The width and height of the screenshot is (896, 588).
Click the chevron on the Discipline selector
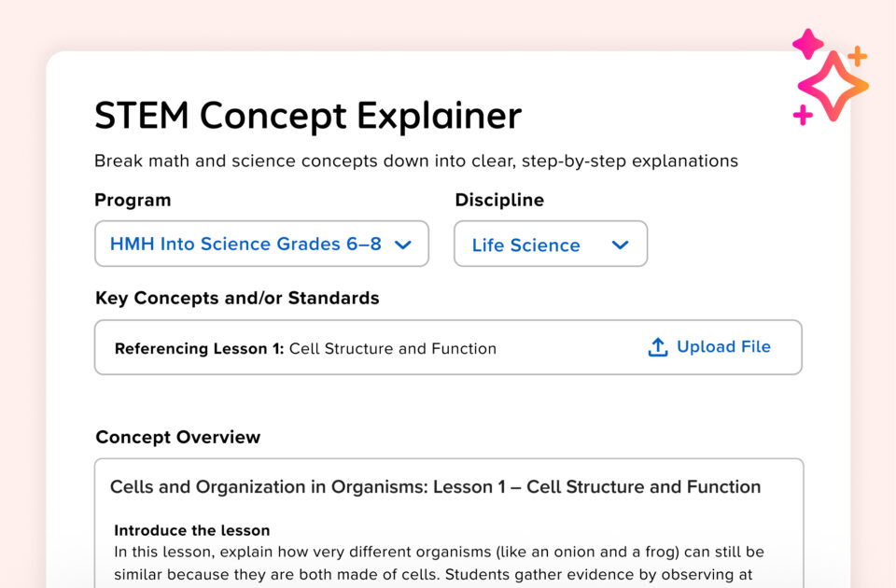point(620,245)
